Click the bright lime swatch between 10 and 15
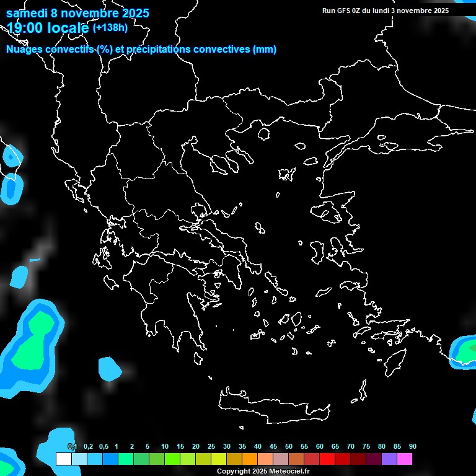The width and height of the screenshot is (476, 476). 172,459
